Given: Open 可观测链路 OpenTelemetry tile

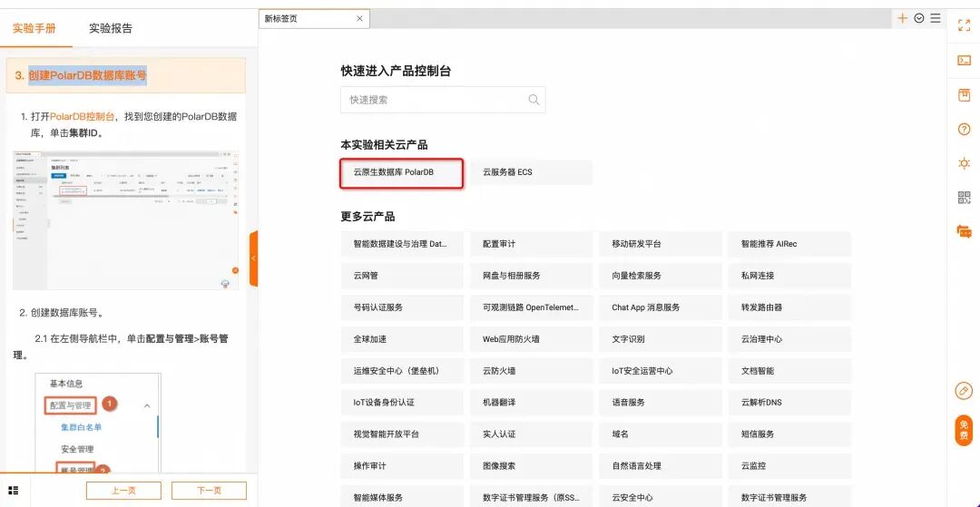Looking at the screenshot, I should click(x=531, y=307).
